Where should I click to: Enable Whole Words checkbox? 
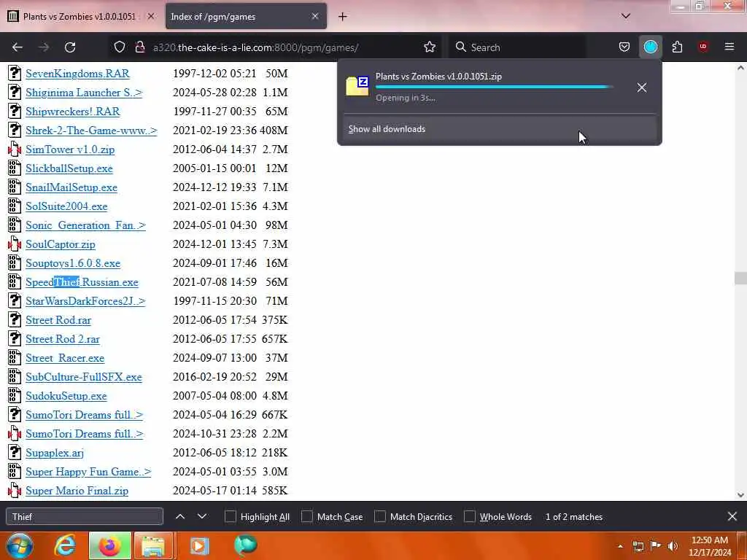[469, 517]
